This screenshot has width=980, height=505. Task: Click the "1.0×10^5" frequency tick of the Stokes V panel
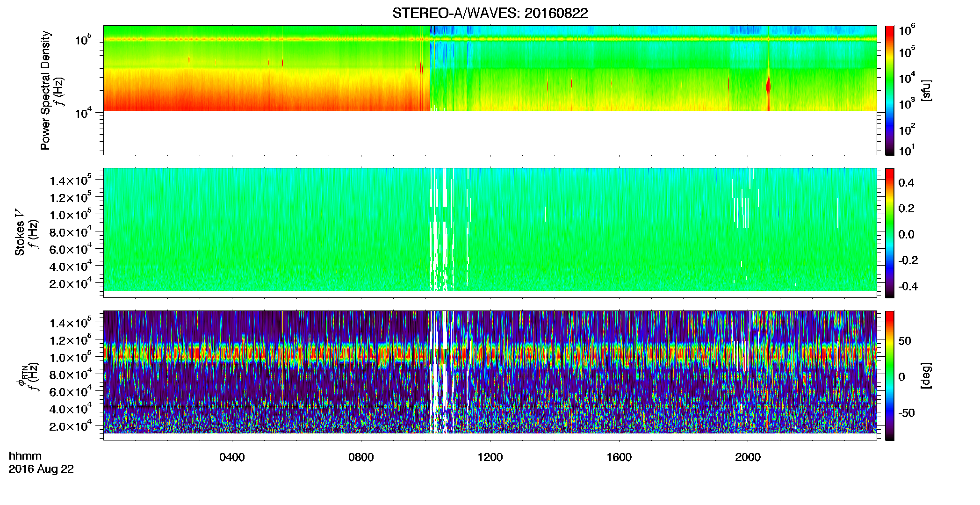coord(71,215)
